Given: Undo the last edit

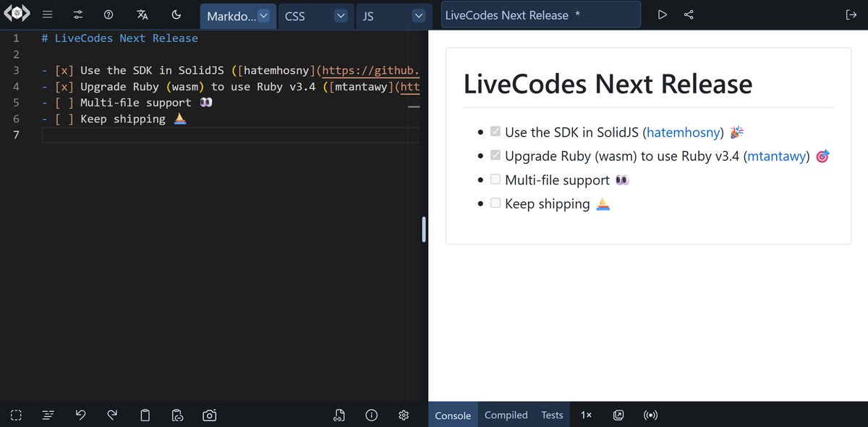Looking at the screenshot, I should coord(80,415).
